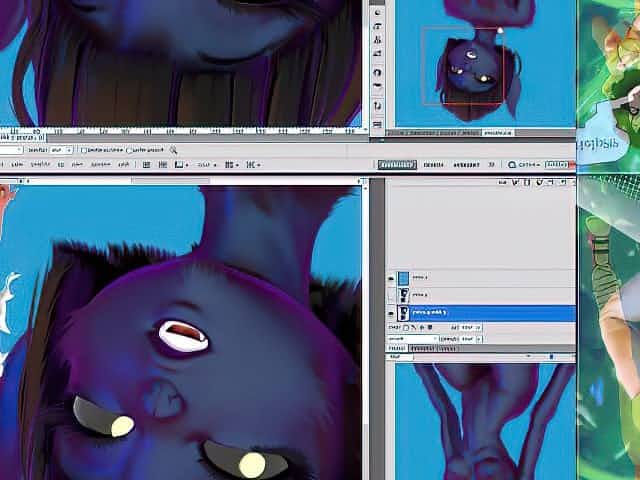The width and height of the screenshot is (640, 480).
Task: Open the Window menu
Action: pyautogui.click(x=101, y=164)
